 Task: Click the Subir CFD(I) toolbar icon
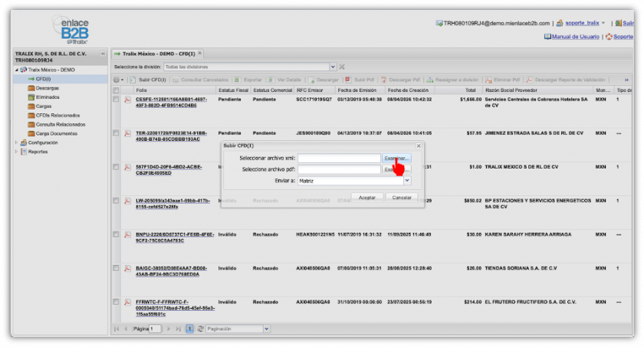133,80
